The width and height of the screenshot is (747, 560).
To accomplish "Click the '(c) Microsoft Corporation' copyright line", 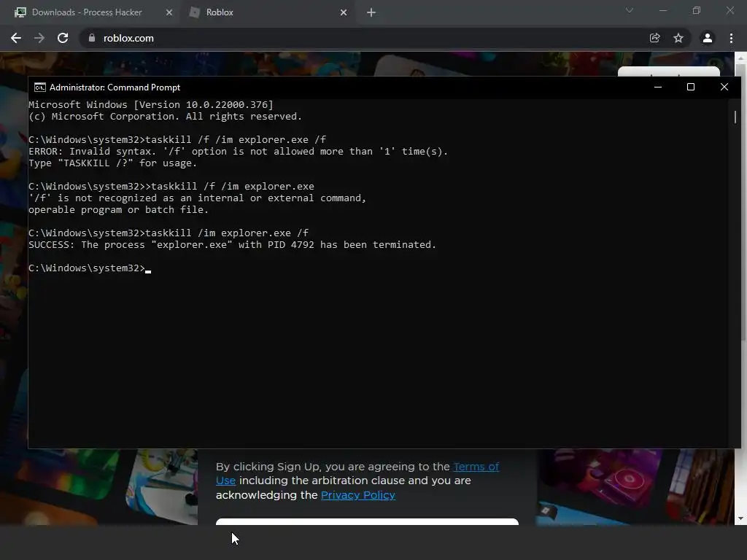I will click(x=165, y=117).
